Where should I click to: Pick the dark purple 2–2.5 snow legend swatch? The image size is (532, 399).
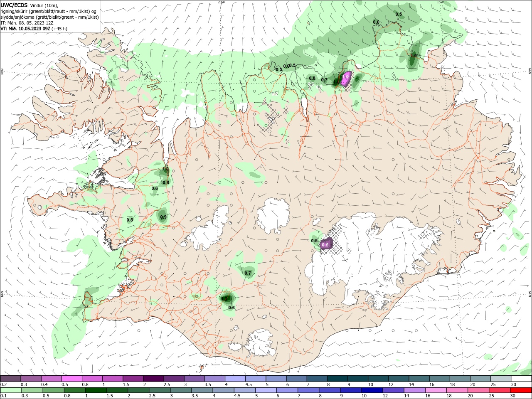153,379
